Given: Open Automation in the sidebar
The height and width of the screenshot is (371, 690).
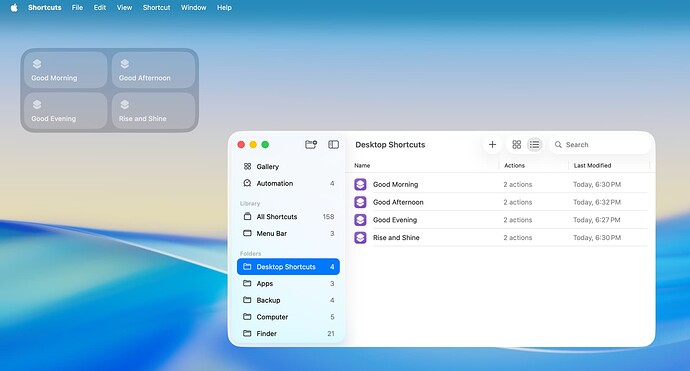Looking at the screenshot, I should [x=288, y=183].
